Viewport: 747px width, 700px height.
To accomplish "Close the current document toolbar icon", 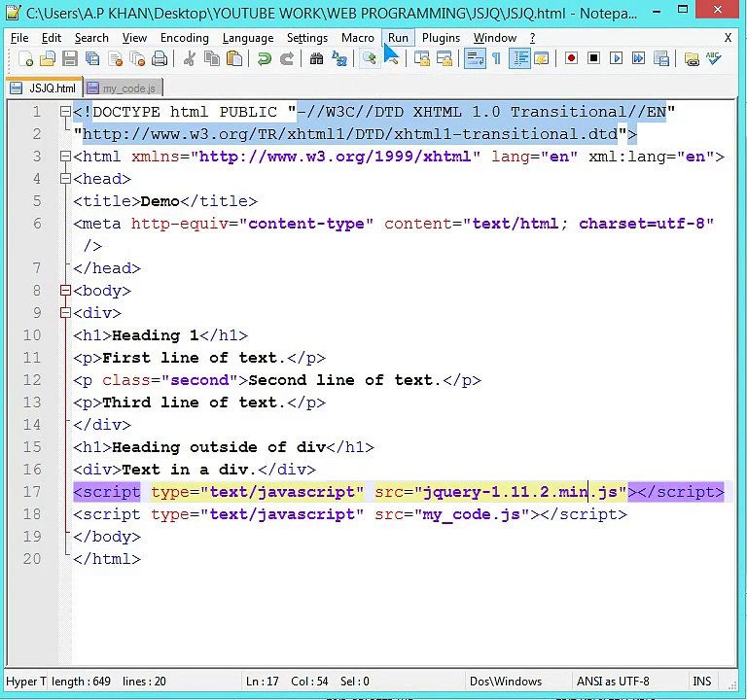I will 116,59.
